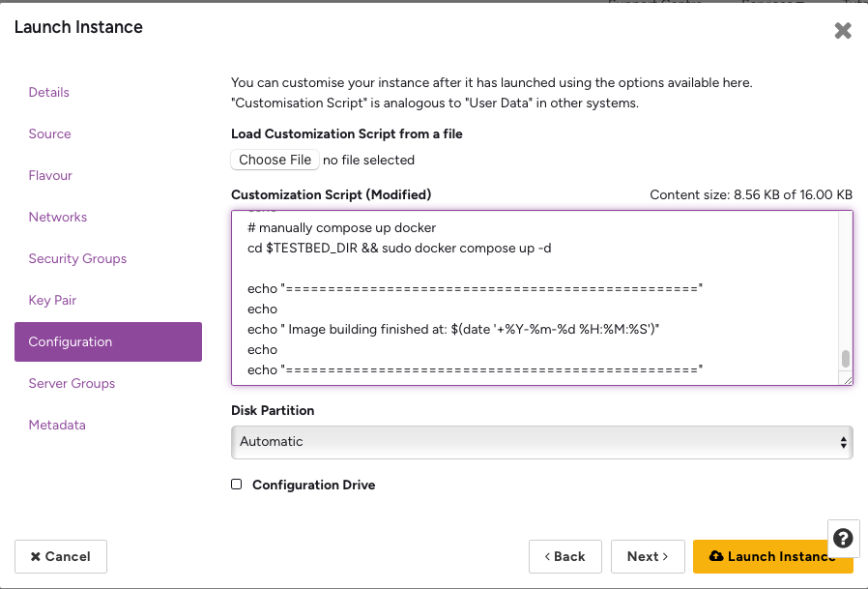
Task: Open the Flavour step
Action: tap(50, 175)
